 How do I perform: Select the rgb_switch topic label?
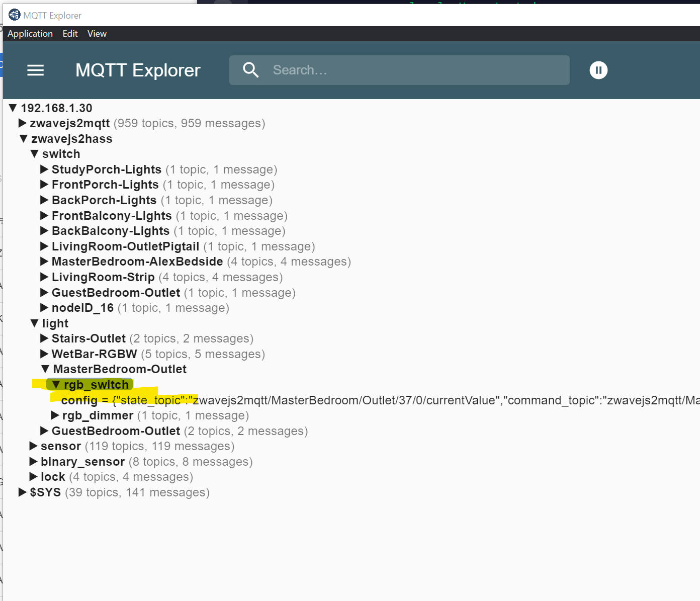click(x=97, y=385)
